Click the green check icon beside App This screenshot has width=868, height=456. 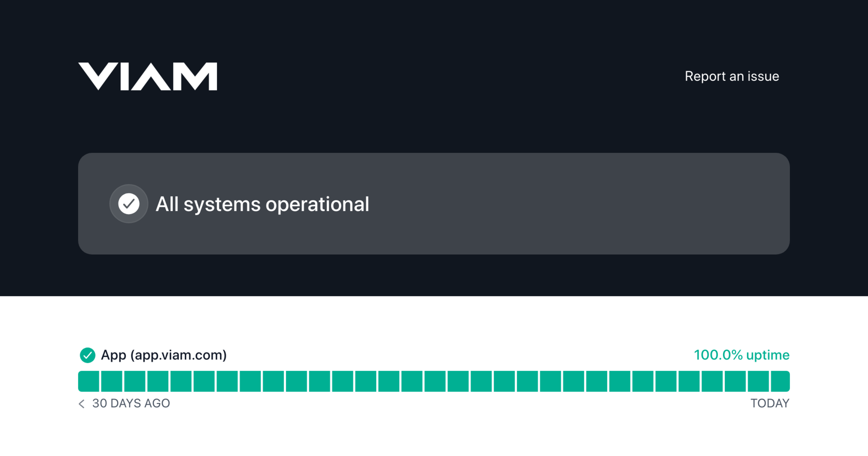tap(88, 355)
